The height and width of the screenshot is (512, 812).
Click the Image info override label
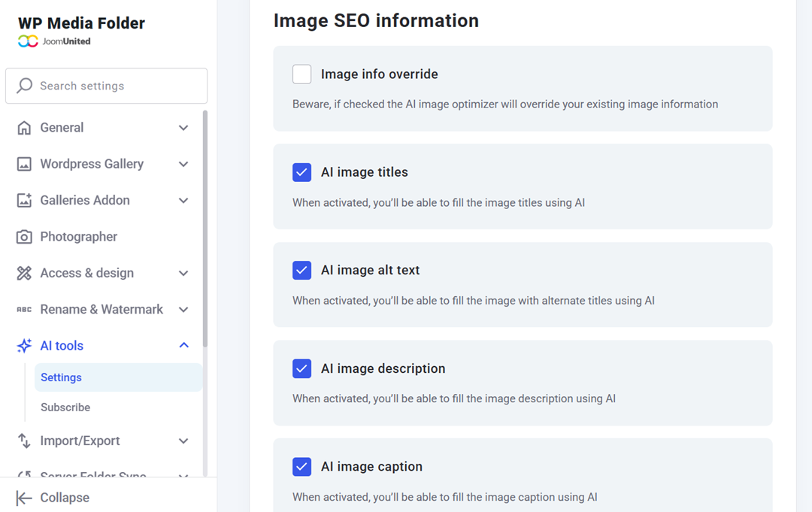(x=379, y=74)
